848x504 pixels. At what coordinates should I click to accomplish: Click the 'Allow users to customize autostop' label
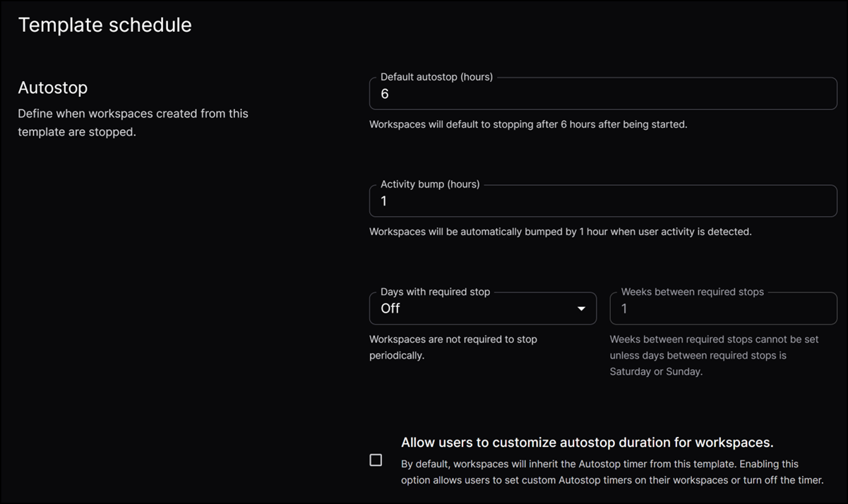tap(587, 443)
